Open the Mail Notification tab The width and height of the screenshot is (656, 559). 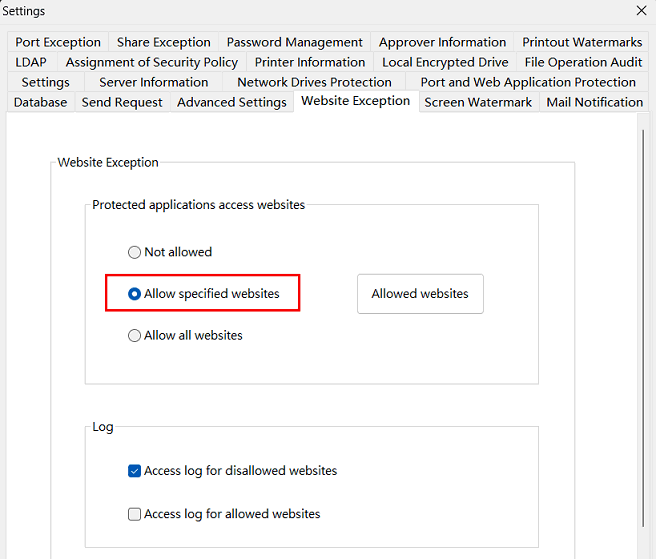point(594,102)
